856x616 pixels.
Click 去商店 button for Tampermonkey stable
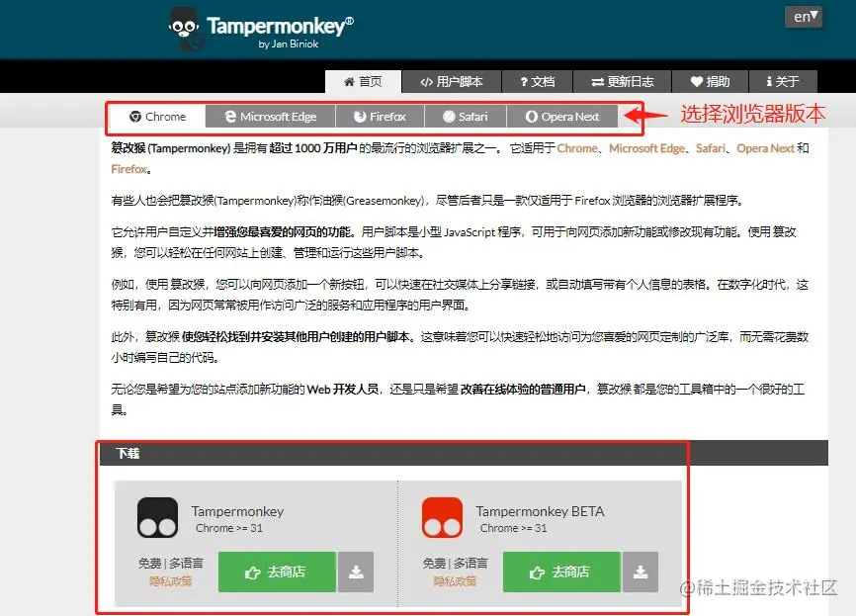click(x=277, y=572)
